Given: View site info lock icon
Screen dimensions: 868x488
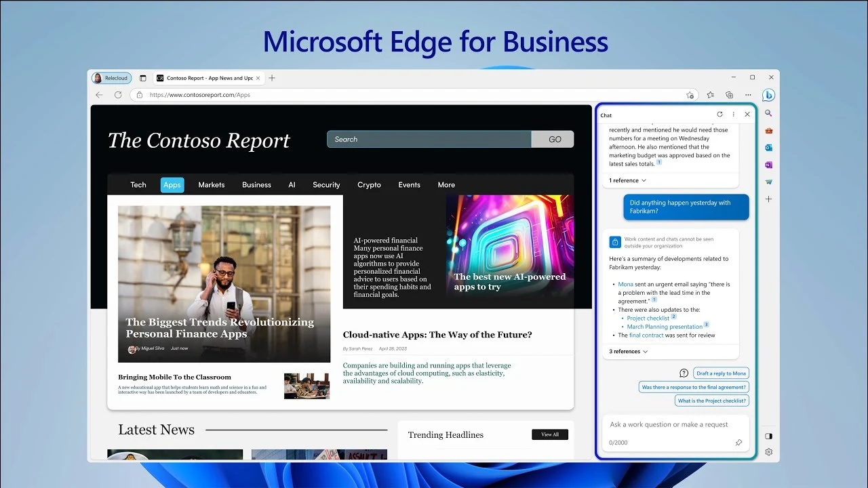Looking at the screenshot, I should [140, 95].
